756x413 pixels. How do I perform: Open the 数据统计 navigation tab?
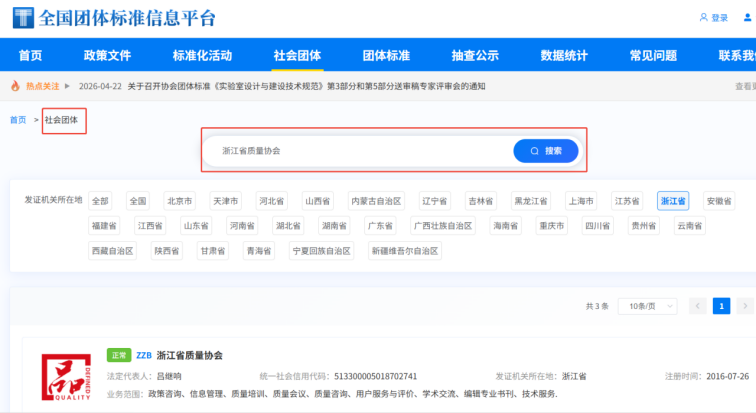click(x=564, y=55)
